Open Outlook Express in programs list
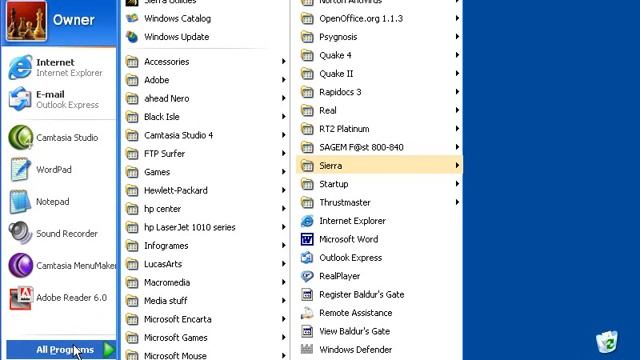Viewport: 640px width, 360px height. (x=307, y=258)
